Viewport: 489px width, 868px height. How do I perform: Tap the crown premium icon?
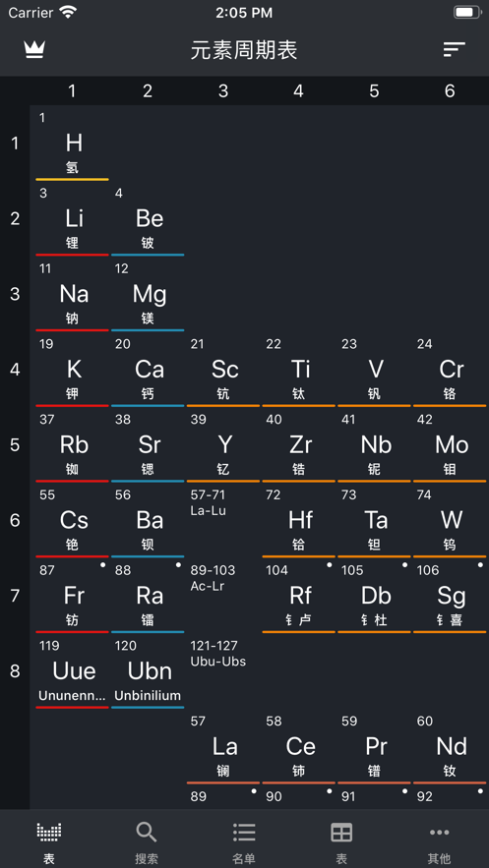(34, 50)
